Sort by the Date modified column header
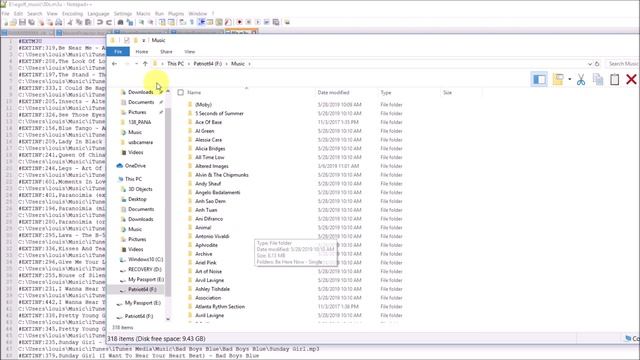The height and width of the screenshot is (360, 640). [x=333, y=93]
